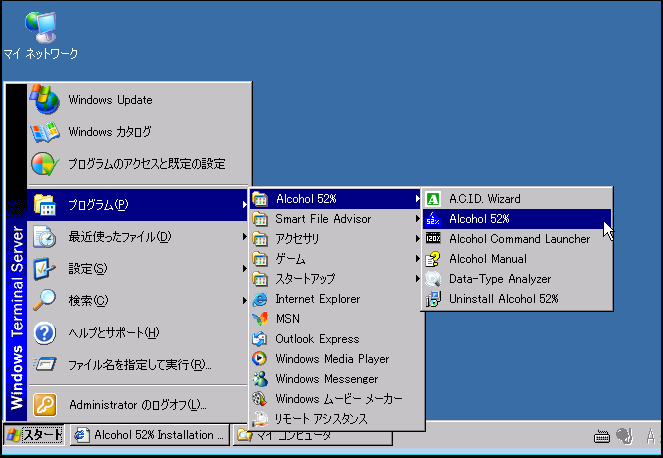
Task: Select Smart File Advisor folder label
Action: tap(323, 219)
